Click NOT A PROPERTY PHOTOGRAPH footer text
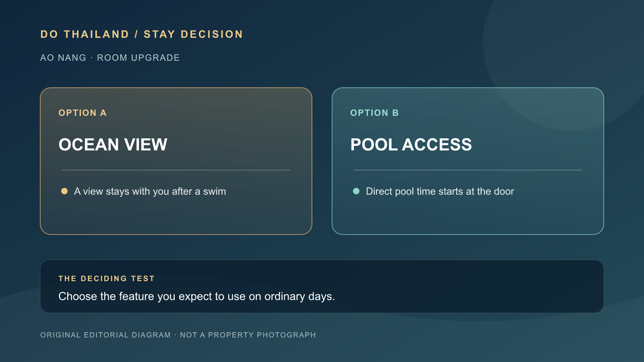The height and width of the screenshot is (362, 644). click(248, 335)
